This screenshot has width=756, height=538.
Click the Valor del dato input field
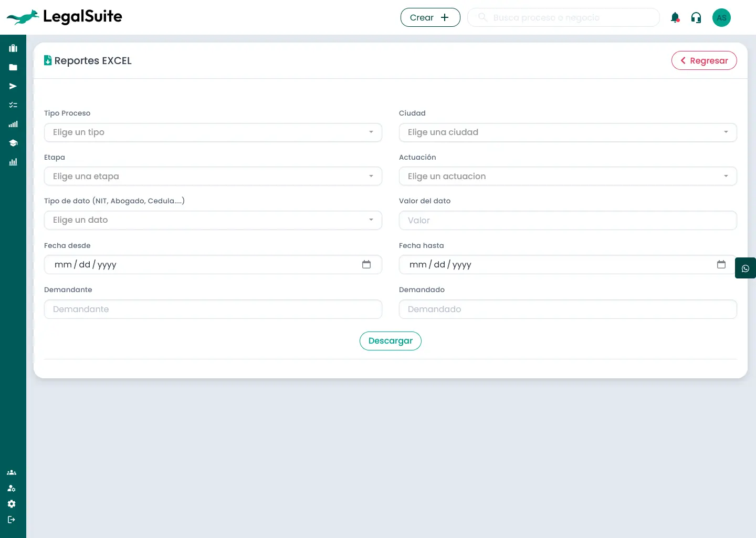[568, 221]
